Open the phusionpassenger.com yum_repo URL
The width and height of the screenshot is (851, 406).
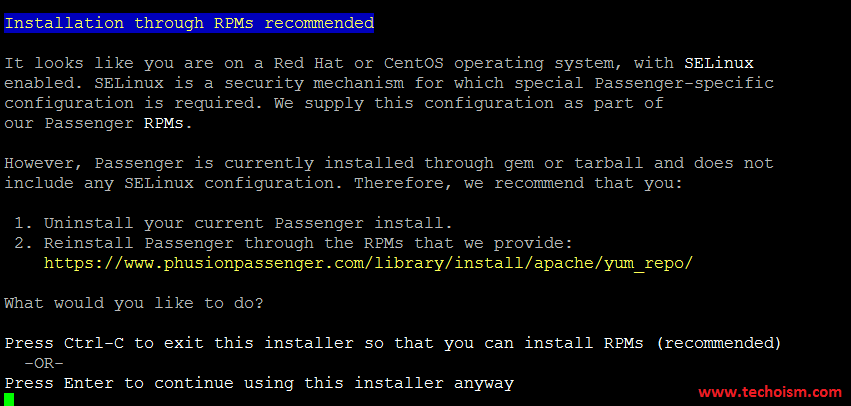click(x=369, y=263)
